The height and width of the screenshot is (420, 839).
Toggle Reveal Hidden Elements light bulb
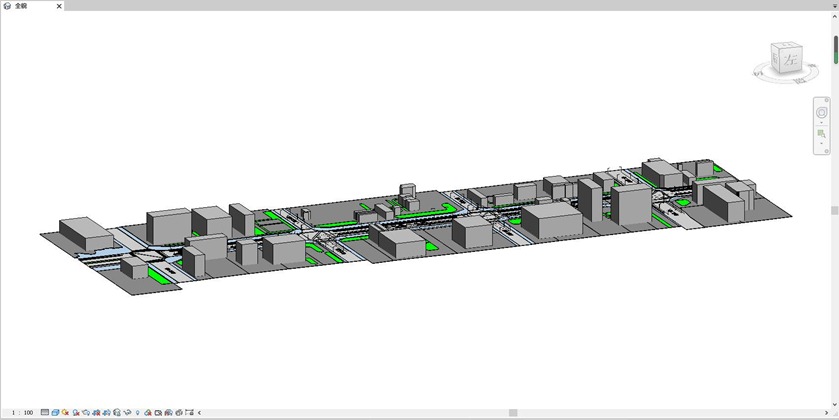137,412
